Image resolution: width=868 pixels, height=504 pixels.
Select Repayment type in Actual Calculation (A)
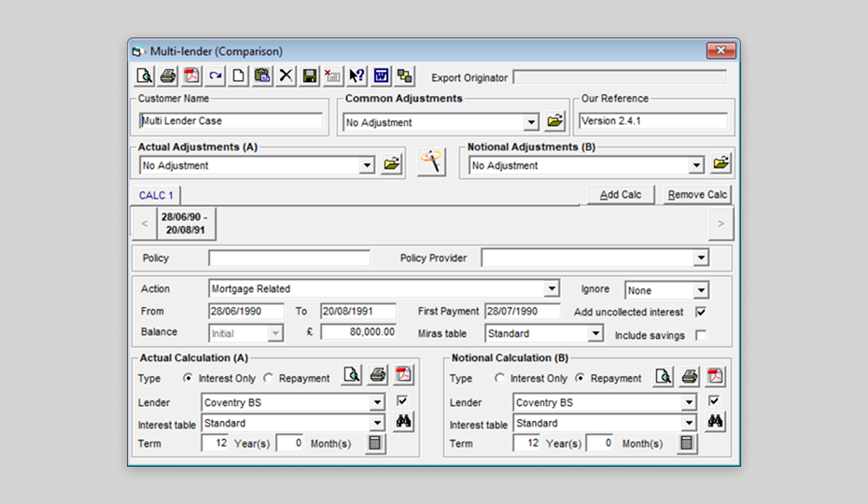tap(269, 378)
